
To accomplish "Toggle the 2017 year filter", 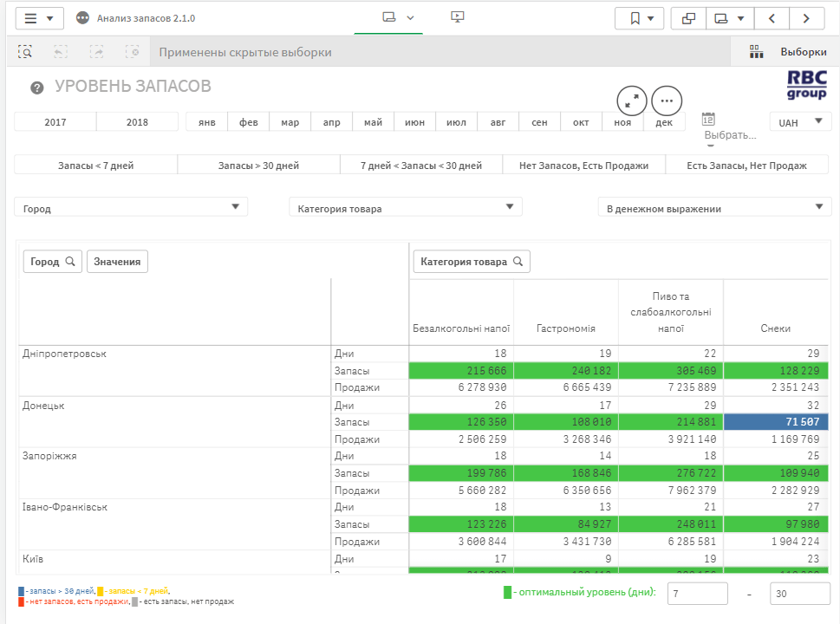I will pos(55,122).
